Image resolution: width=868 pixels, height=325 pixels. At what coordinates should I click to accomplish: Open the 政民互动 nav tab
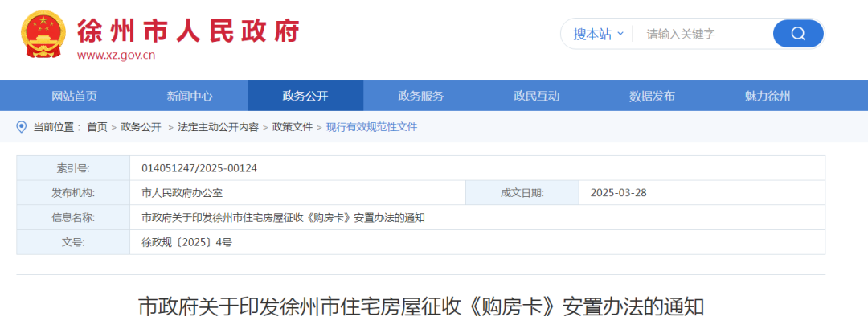coord(536,96)
